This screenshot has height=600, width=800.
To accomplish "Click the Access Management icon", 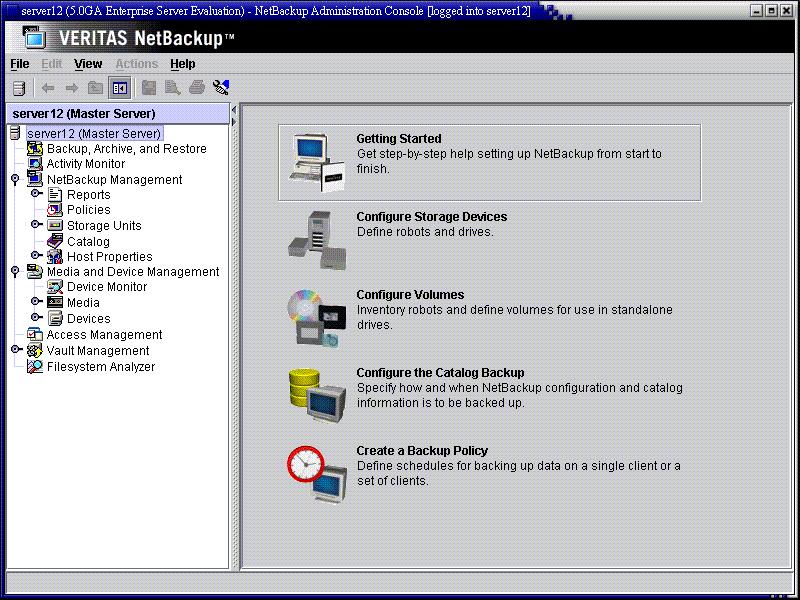I will (x=35, y=335).
